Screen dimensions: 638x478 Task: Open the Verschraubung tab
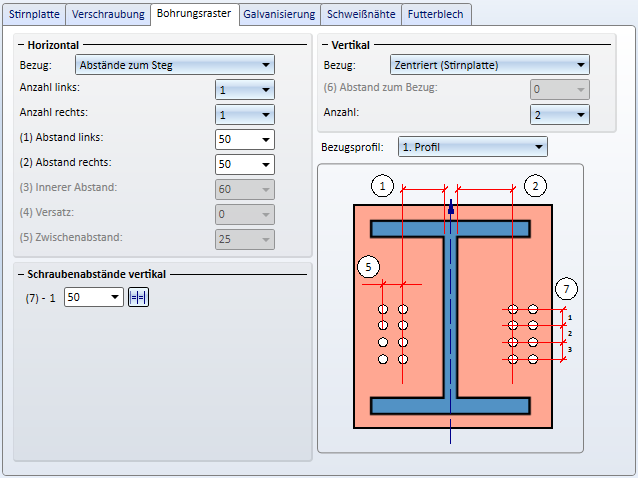108,14
